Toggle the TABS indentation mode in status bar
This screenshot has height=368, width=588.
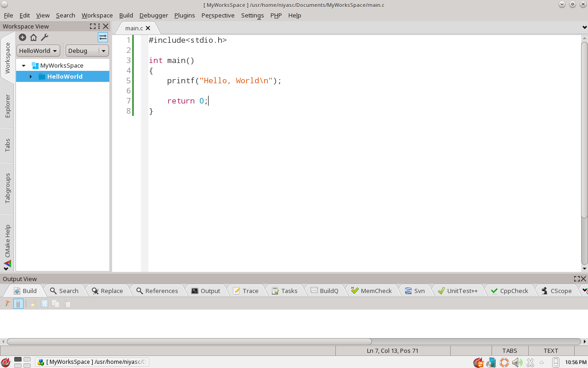tap(509, 351)
